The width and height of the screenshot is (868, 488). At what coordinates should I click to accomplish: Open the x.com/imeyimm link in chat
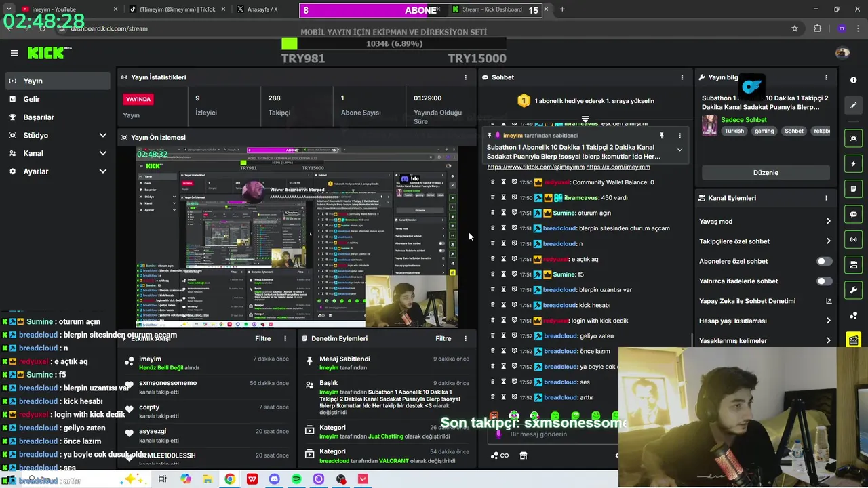618,167
